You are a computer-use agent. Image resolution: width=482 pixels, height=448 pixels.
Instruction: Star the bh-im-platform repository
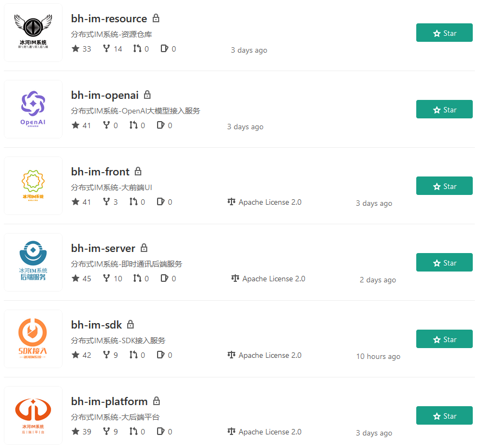444,415
